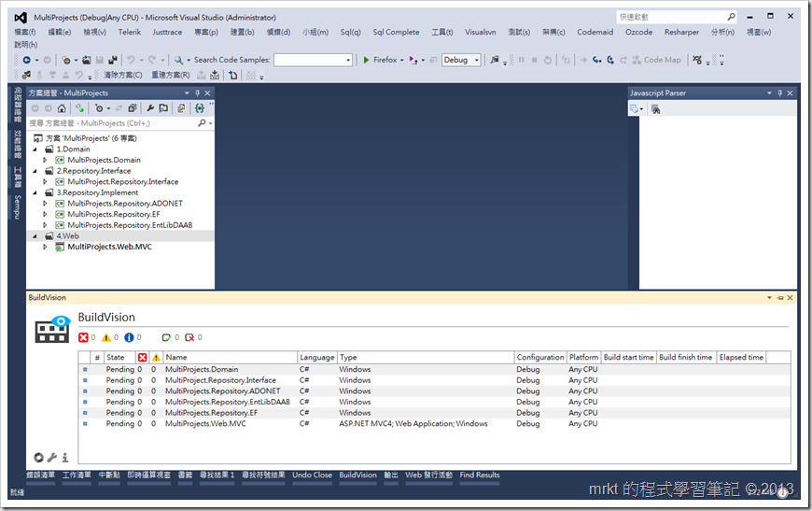Pin the Solution Explorer panel

(x=197, y=93)
